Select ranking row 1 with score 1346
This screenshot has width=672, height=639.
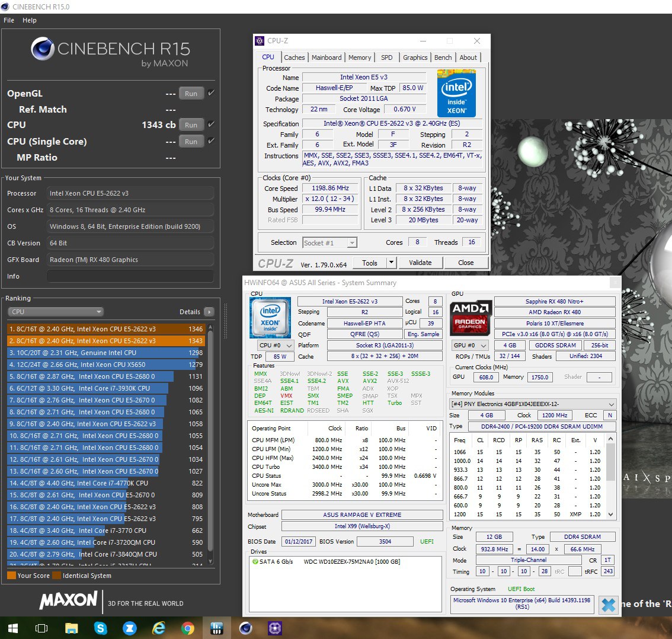coord(106,329)
